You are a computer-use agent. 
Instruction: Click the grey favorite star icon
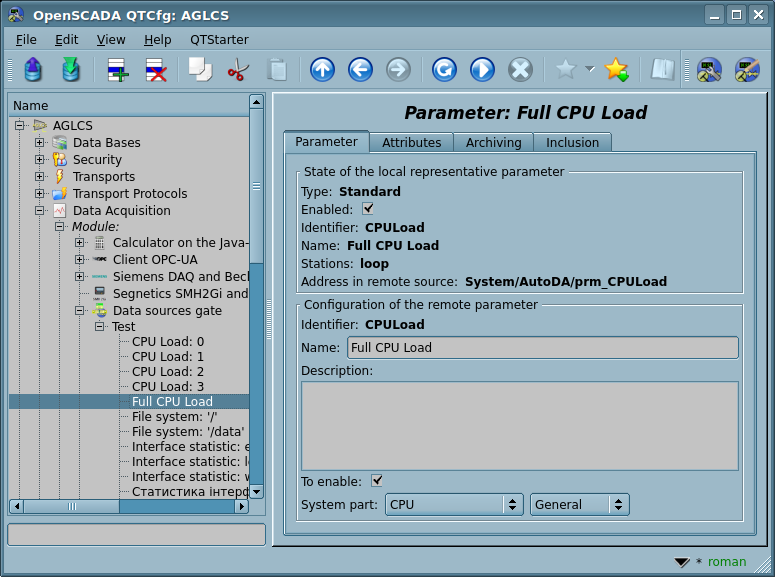[x=565, y=69]
